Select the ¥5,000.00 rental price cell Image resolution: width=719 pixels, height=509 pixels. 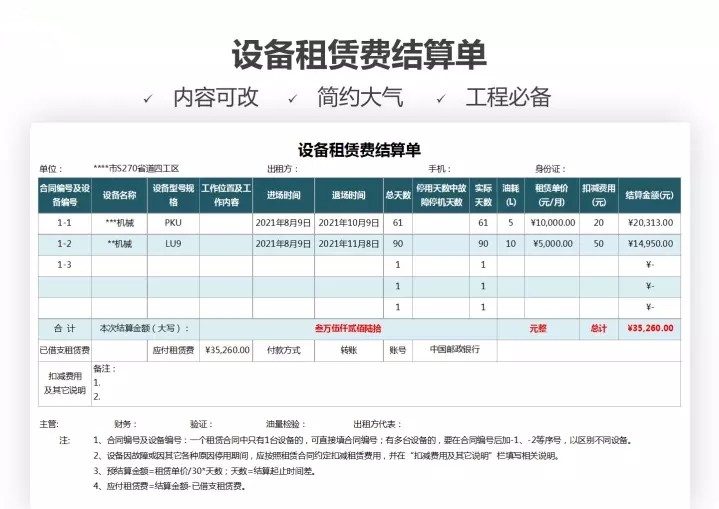552,244
